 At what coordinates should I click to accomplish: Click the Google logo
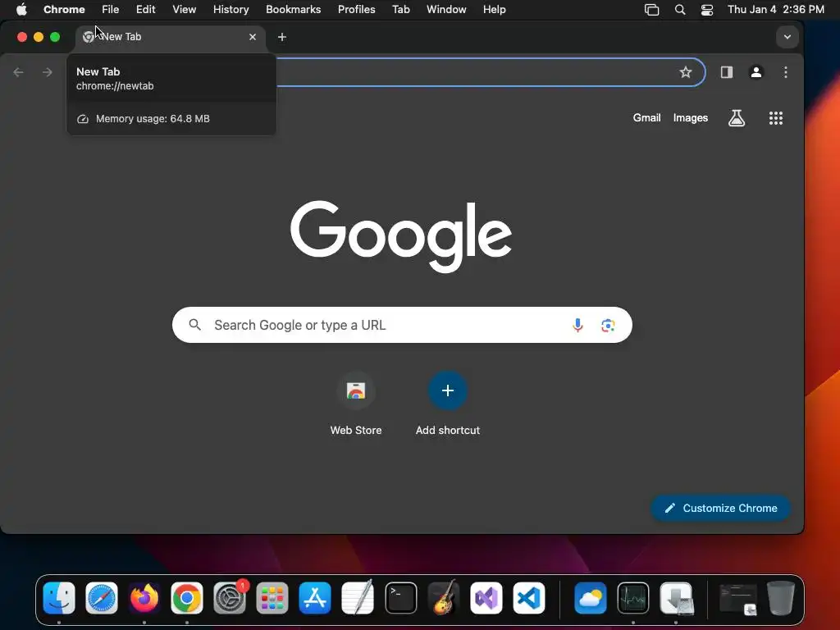coord(400,236)
